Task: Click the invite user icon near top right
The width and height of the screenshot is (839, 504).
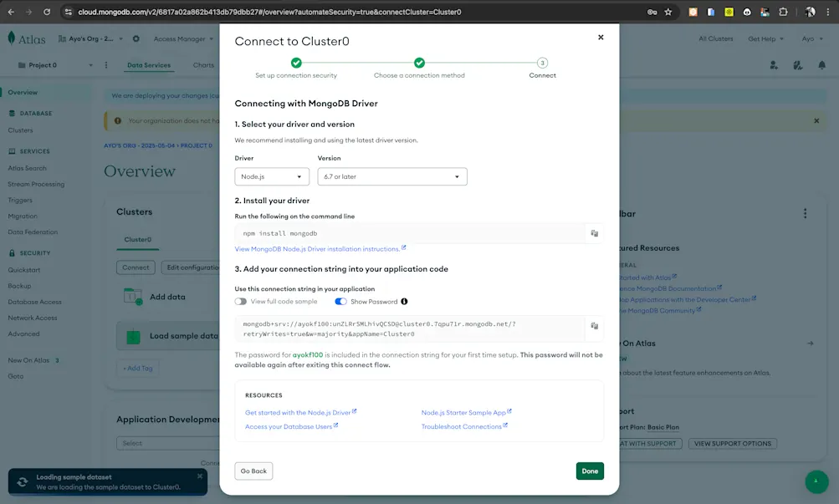Action: tap(773, 64)
